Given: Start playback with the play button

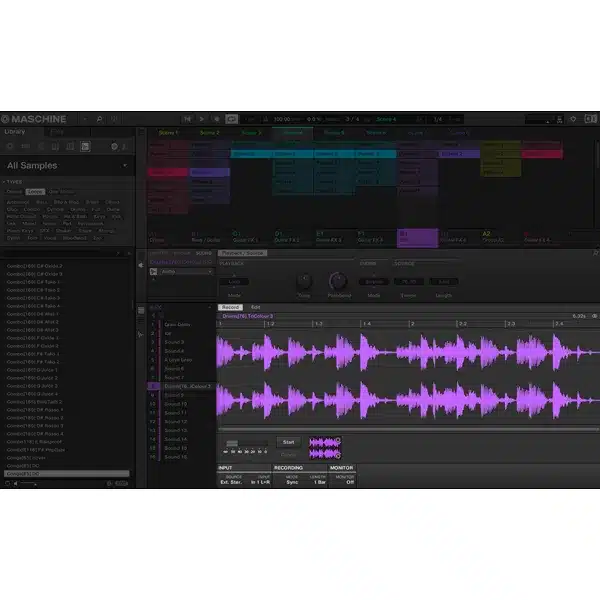Looking at the screenshot, I should [x=202, y=119].
